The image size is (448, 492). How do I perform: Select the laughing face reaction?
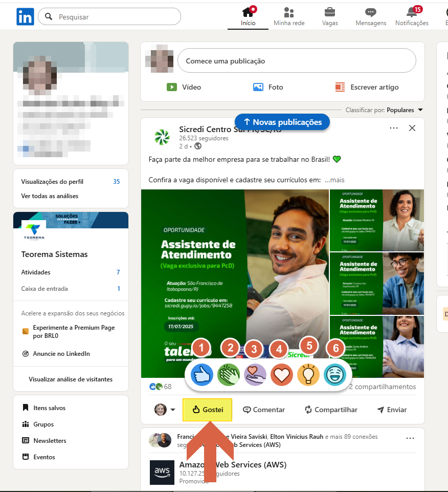point(335,375)
